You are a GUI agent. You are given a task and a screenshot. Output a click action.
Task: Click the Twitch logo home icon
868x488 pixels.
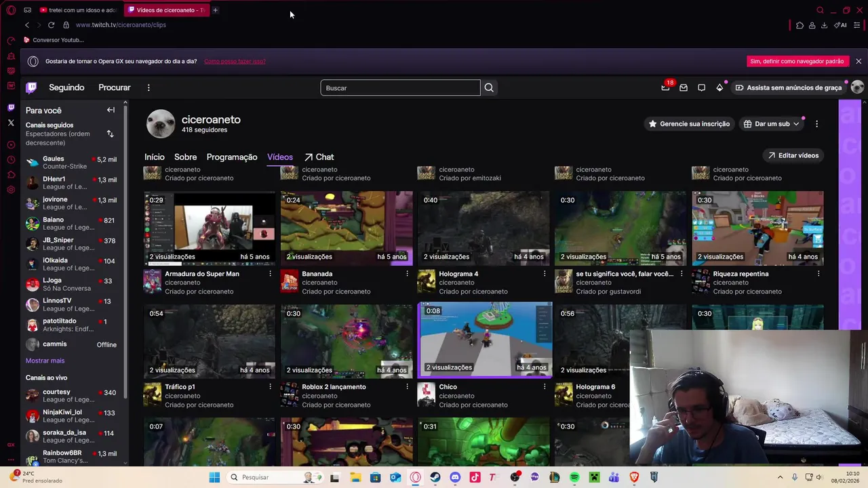[x=31, y=87]
